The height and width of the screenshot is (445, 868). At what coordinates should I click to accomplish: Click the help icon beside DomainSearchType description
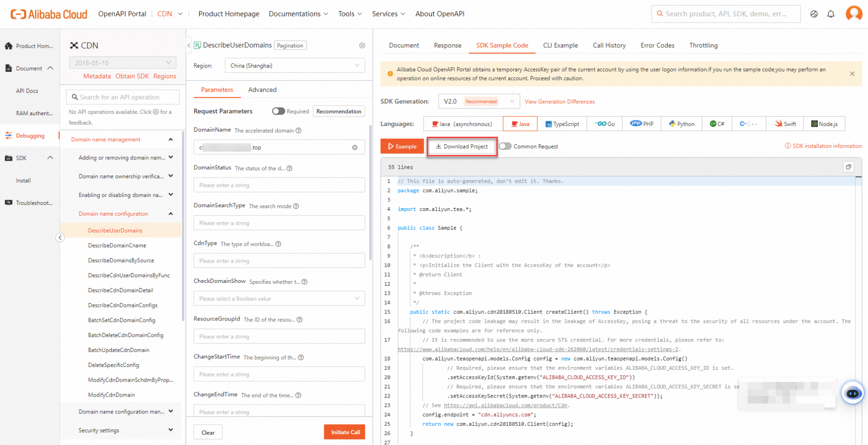point(296,206)
